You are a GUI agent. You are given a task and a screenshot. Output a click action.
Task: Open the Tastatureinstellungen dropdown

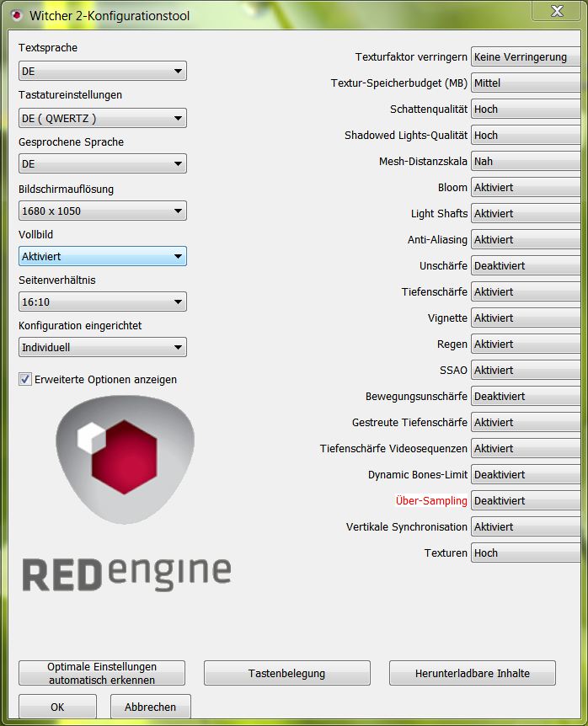tap(102, 118)
